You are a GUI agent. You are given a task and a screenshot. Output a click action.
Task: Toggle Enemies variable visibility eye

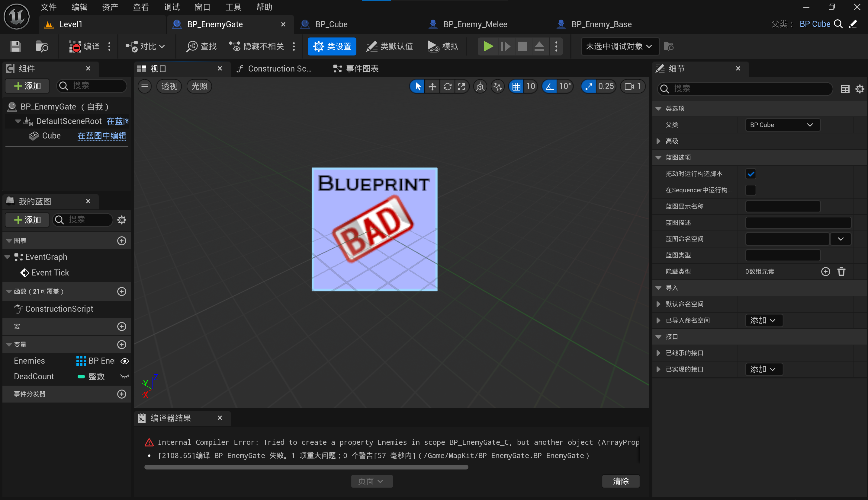click(125, 361)
